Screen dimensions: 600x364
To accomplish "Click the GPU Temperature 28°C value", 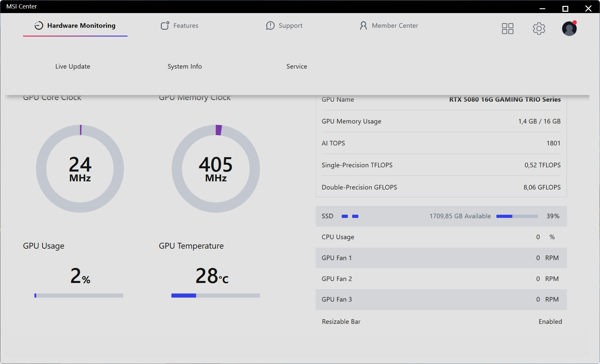I will 212,276.
